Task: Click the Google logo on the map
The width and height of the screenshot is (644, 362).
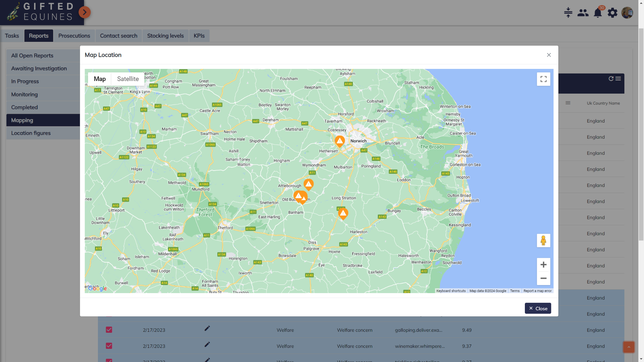Action: coord(98,288)
